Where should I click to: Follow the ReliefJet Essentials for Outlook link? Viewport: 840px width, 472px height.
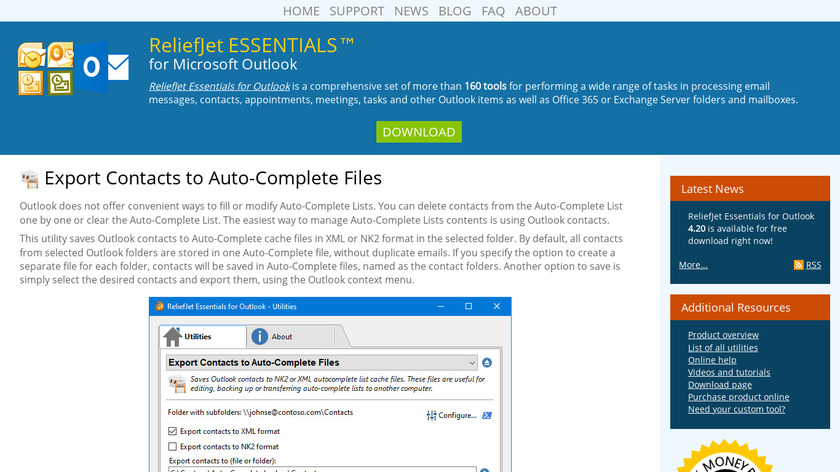[x=220, y=86]
